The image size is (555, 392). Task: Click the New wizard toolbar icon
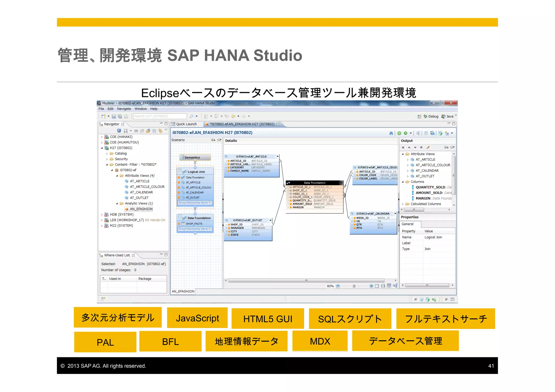pos(103,116)
